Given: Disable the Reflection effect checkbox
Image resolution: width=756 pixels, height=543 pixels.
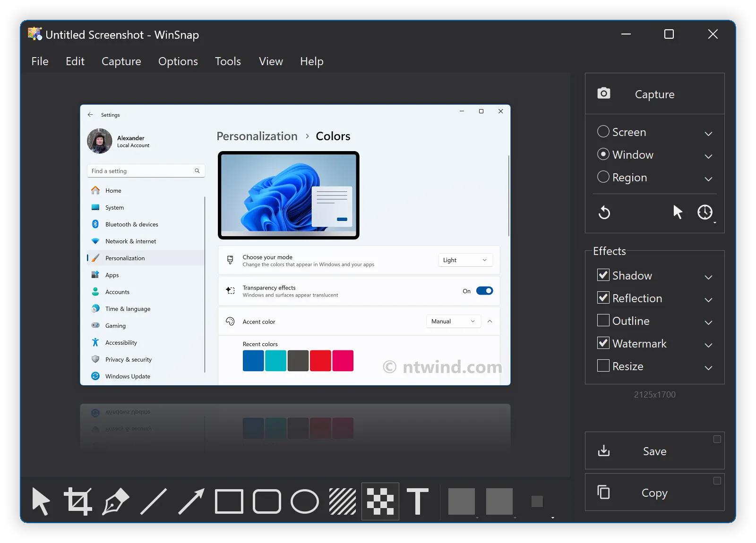Looking at the screenshot, I should [603, 297].
